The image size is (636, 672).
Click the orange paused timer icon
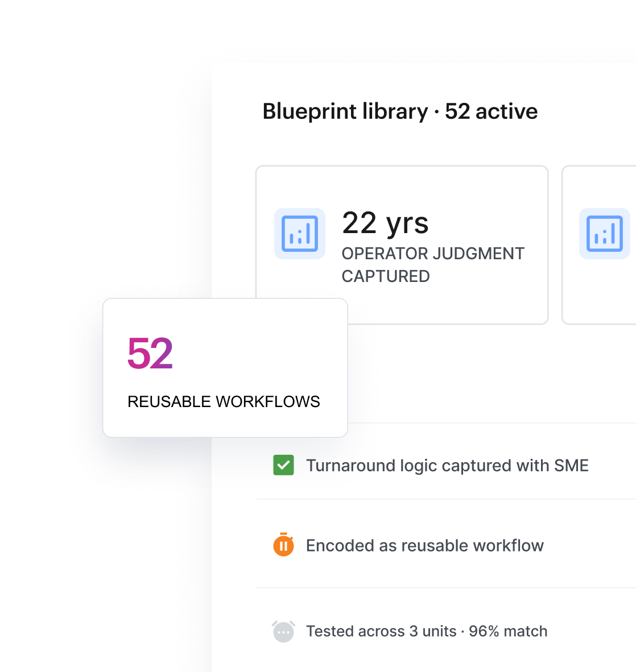pyautogui.click(x=283, y=545)
